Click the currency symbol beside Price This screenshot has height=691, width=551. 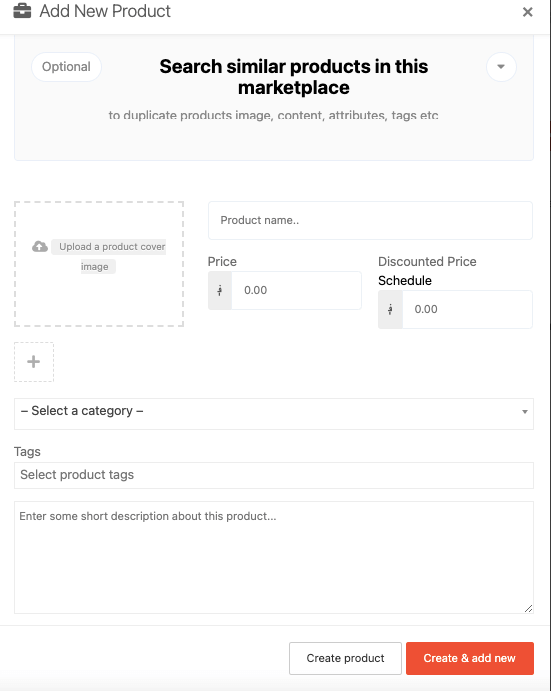220,290
